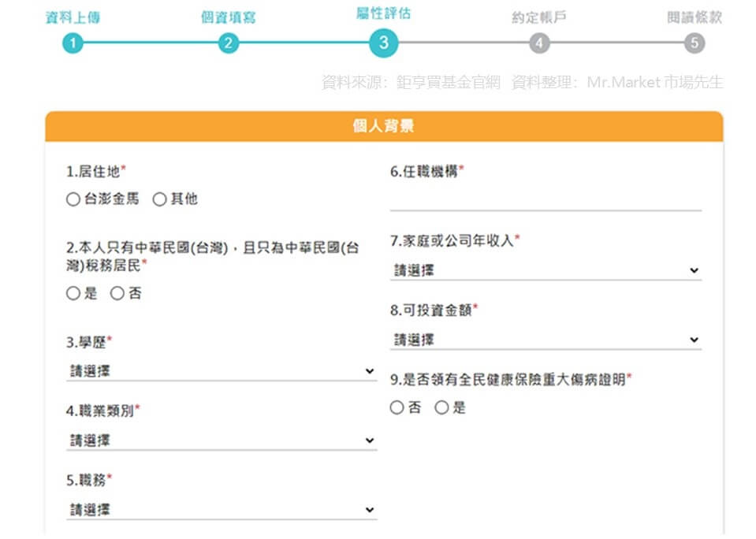Click the 屬性評估 step label

point(384,13)
